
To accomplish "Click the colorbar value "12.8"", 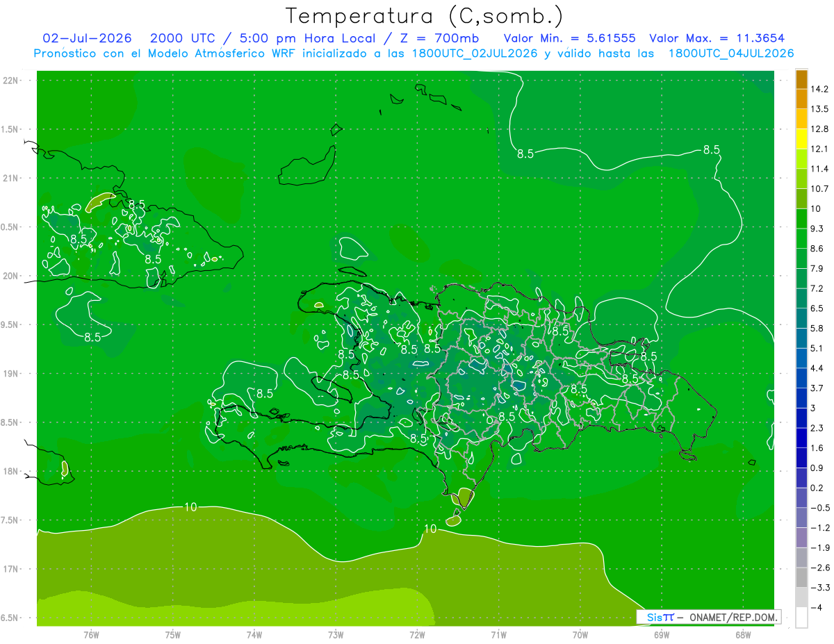I will click(x=819, y=129).
